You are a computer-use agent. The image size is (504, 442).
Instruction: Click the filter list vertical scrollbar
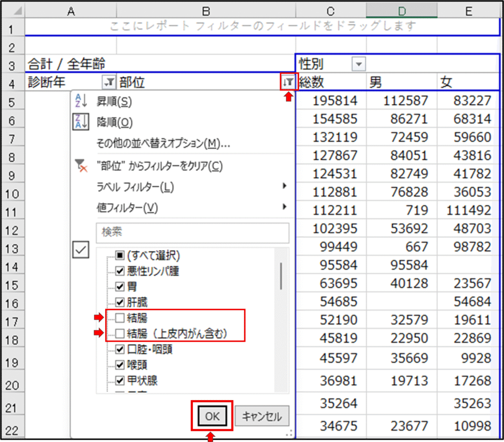[x=281, y=276]
